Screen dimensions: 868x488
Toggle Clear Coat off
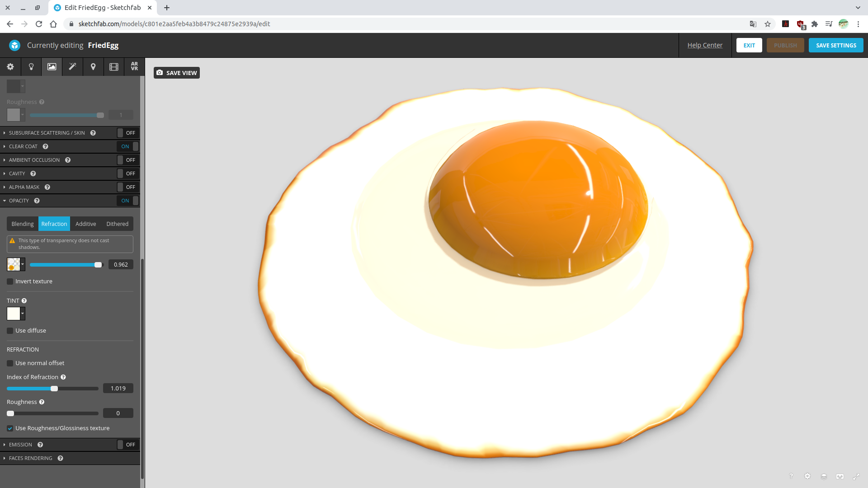click(128, 146)
